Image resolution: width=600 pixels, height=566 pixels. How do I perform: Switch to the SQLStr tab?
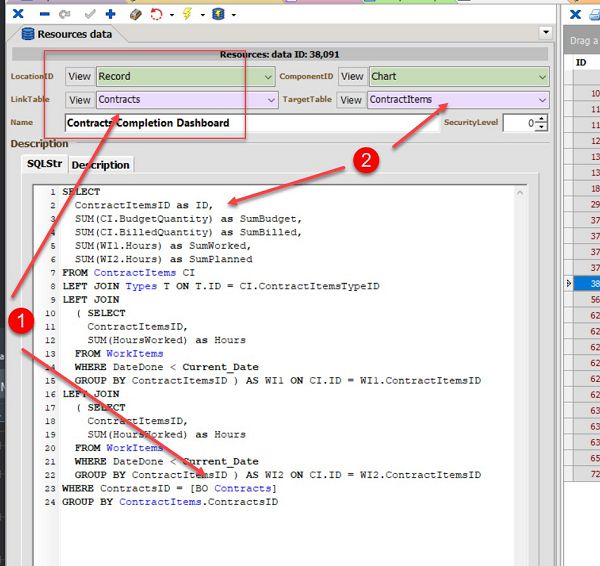44,164
